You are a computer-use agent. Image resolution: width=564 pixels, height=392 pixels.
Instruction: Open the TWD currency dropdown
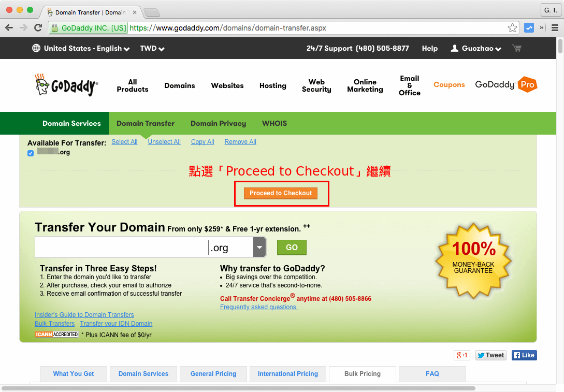click(x=152, y=48)
